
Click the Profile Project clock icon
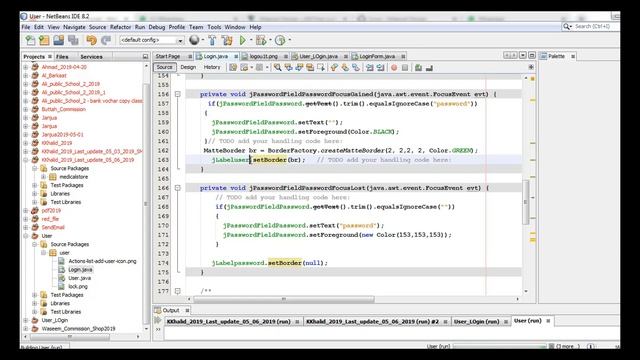tap(280, 40)
